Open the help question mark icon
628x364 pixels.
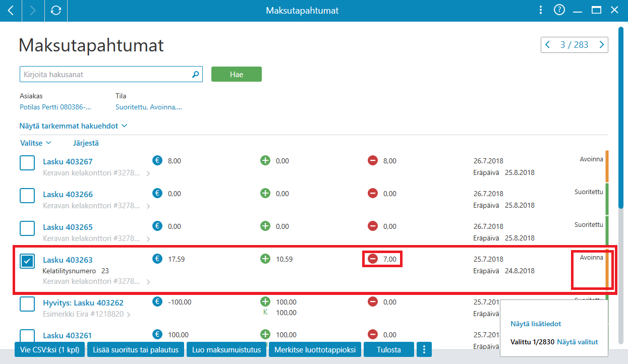[x=559, y=10]
